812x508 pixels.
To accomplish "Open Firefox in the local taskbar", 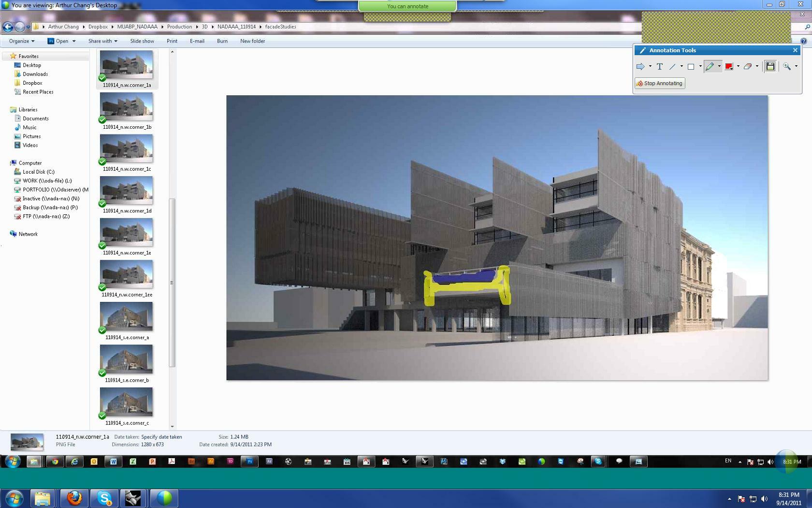I will click(x=74, y=498).
